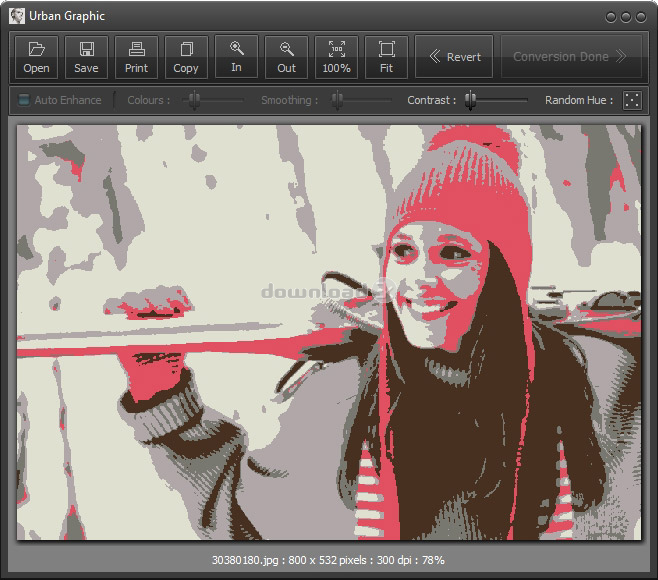Click the Colours slider handle

[x=194, y=100]
